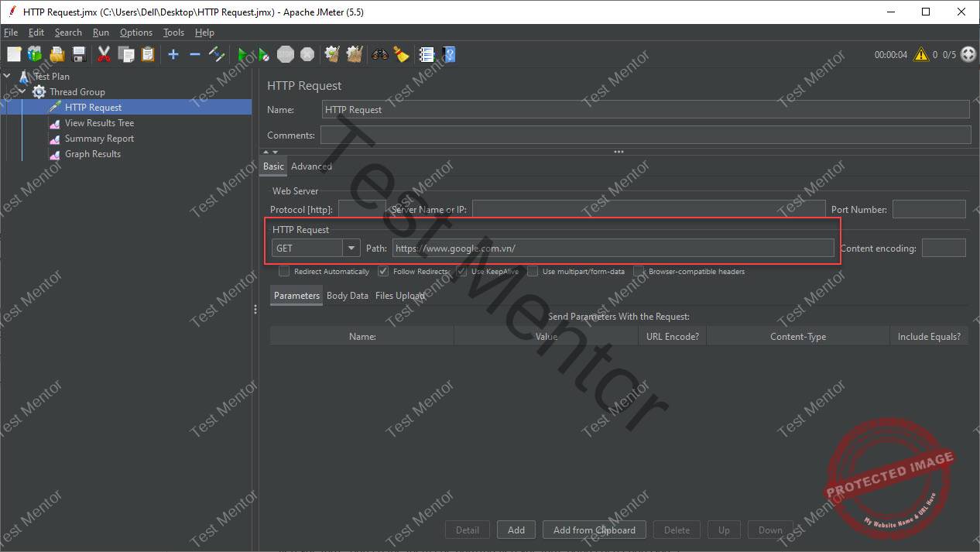
Task: Click the Templates icon in toolbar
Action: click(x=34, y=54)
